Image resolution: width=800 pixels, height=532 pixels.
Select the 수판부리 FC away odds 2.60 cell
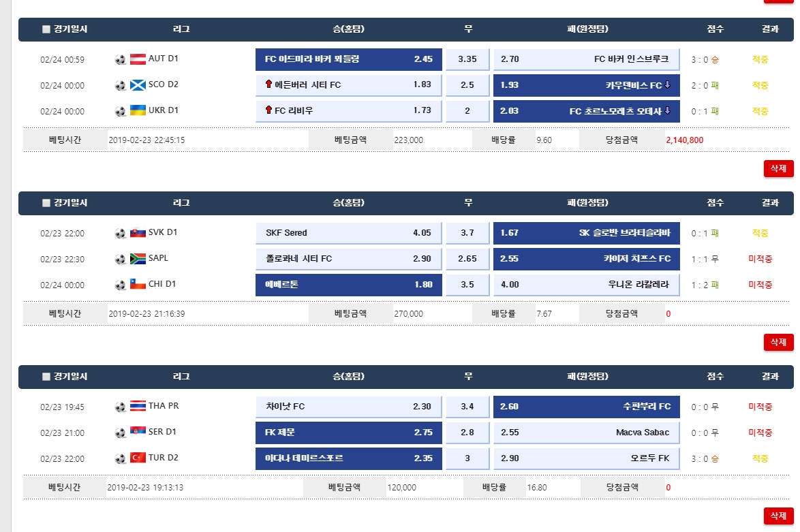coord(586,407)
